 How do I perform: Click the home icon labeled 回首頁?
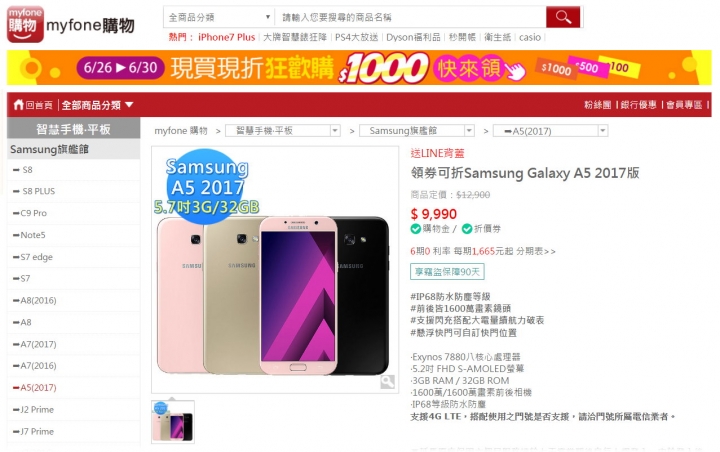coord(18,105)
